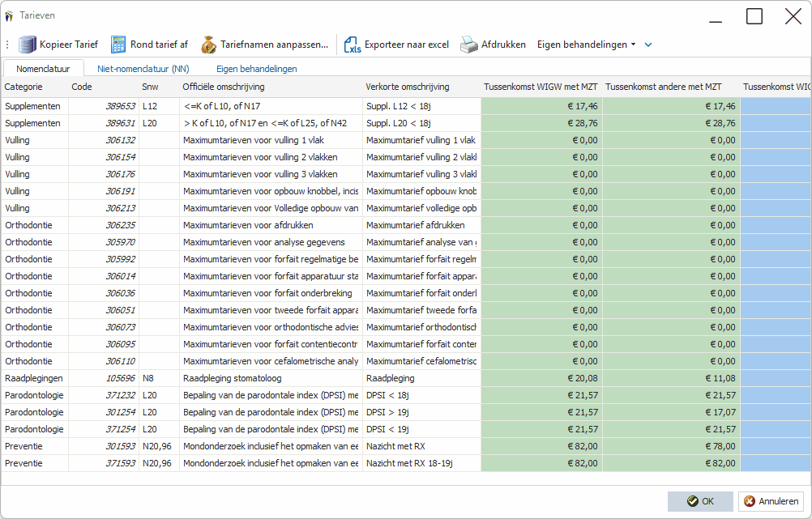Select the Nomenclatuur tab
Viewport: 812px width, 519px height.
coord(43,69)
